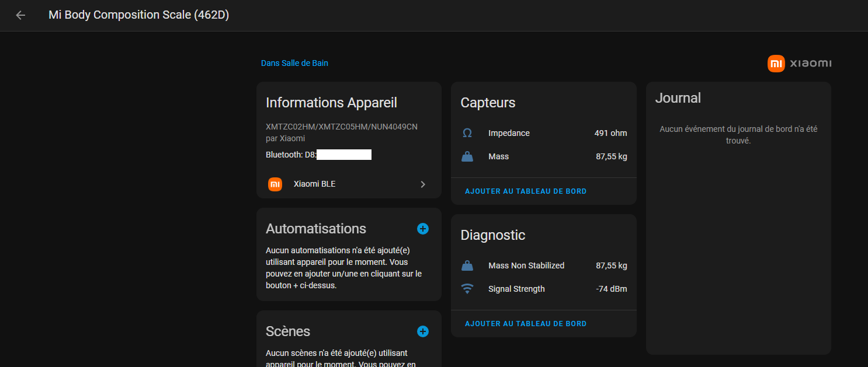The height and width of the screenshot is (367, 868).
Task: Click the Mass Non Stabilized weight icon
Action: click(467, 265)
